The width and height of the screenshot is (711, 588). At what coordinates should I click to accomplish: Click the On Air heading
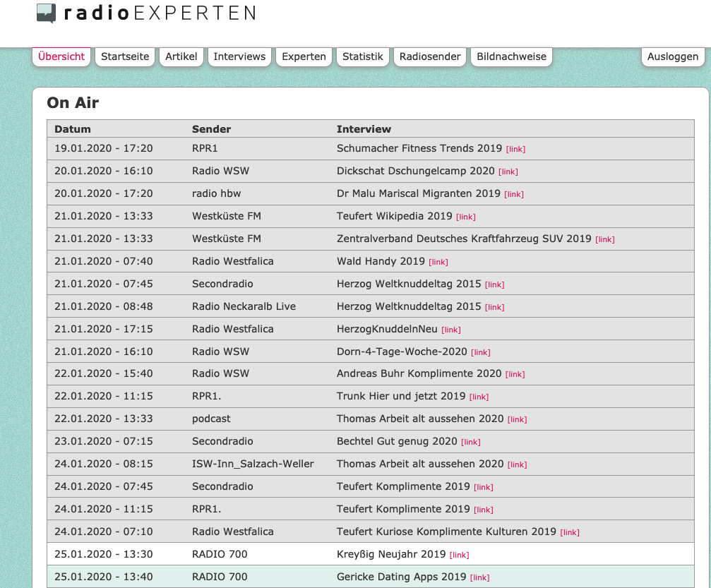pyautogui.click(x=73, y=102)
